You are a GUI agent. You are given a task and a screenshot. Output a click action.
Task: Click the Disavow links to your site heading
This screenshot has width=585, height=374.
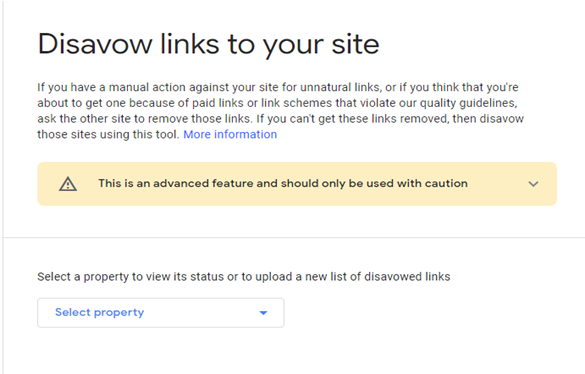click(209, 44)
